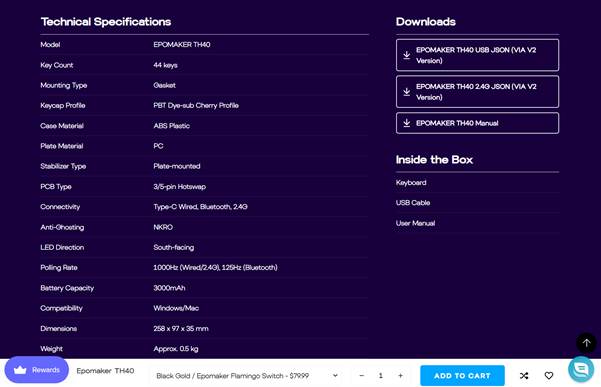Click the Approx. 0.5 kg weight value
This screenshot has width=601, height=387.
point(176,349)
